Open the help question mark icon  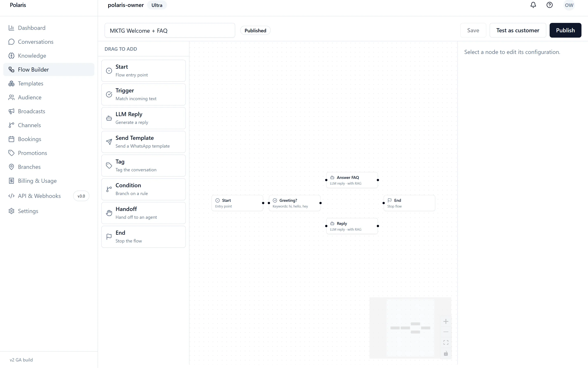pos(549,5)
